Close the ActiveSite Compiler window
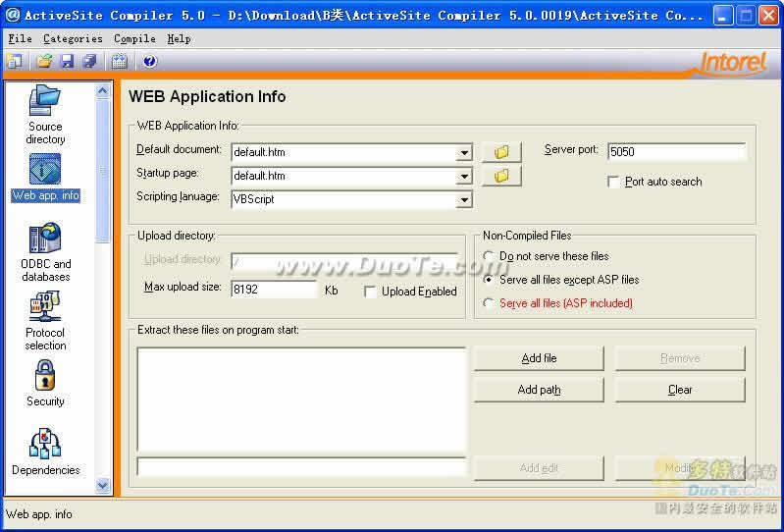Viewport: 784px width, 532px height. [768, 16]
